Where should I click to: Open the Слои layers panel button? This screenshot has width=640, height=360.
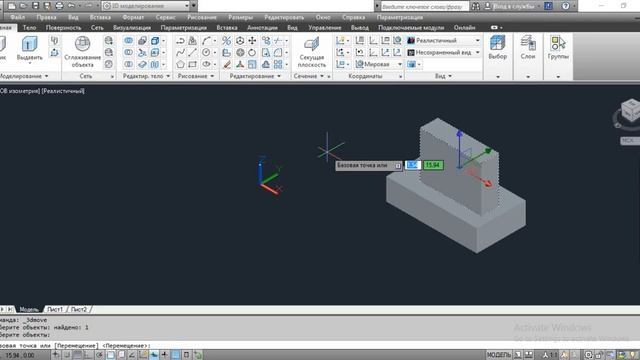(x=528, y=48)
